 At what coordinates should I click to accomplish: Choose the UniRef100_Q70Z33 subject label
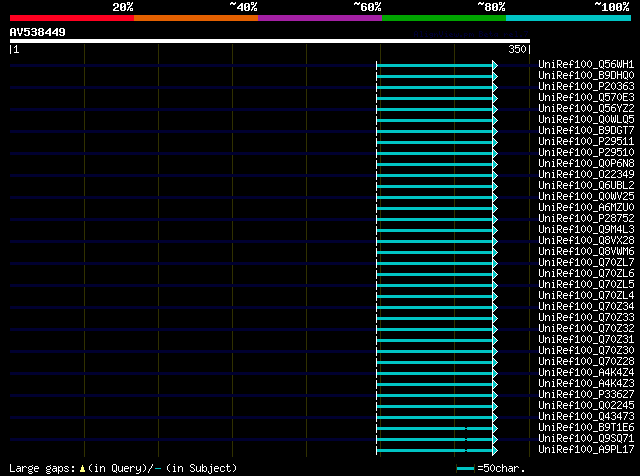tap(586, 318)
